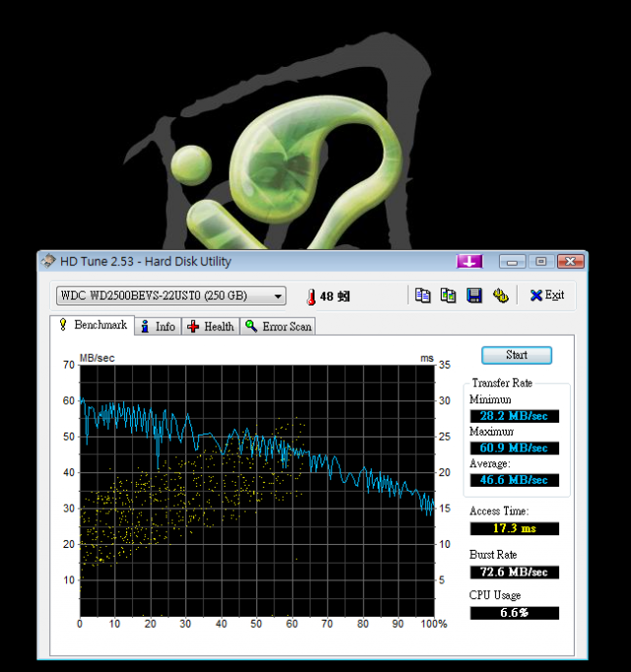The height and width of the screenshot is (672, 631).
Task: Click the CPU Usage label
Action: (495, 595)
